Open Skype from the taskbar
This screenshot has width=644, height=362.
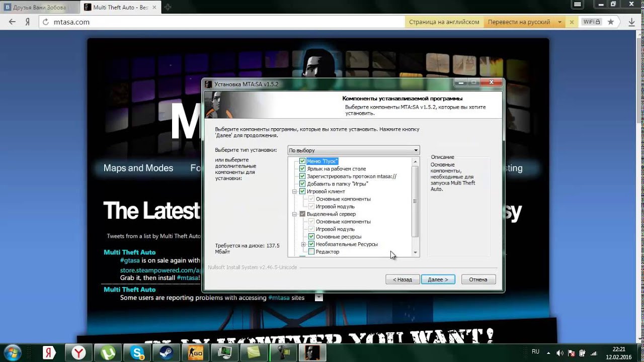[137, 352]
